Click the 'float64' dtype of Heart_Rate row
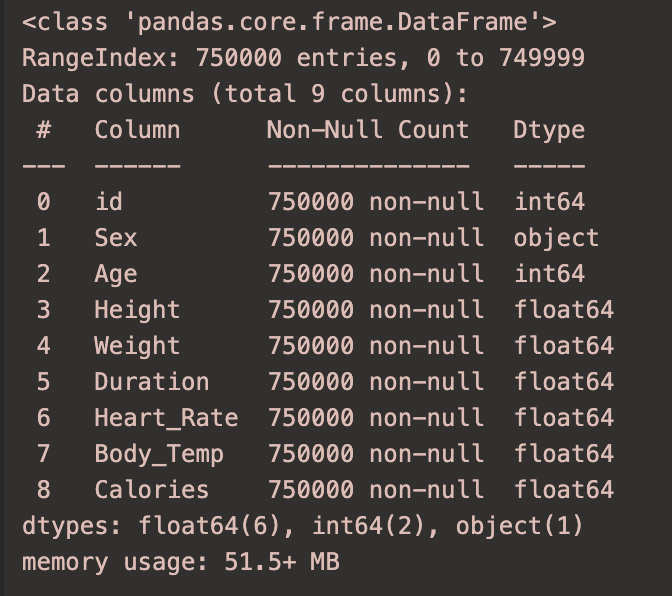Screen dimensions: 672x596 coord(564,417)
